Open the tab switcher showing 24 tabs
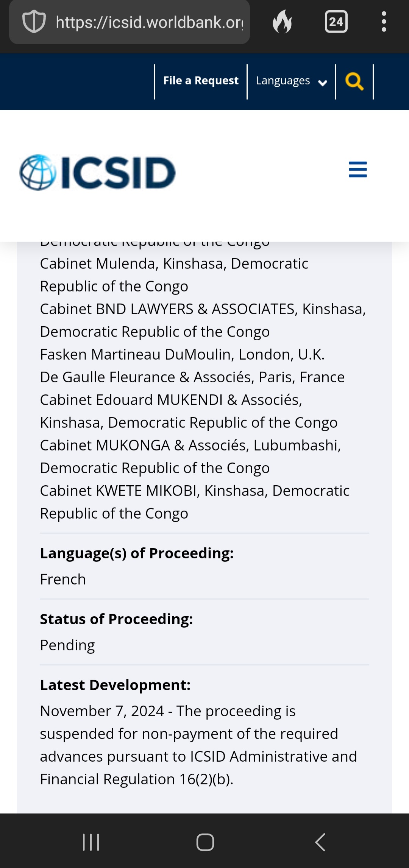The width and height of the screenshot is (409, 868). tap(336, 22)
